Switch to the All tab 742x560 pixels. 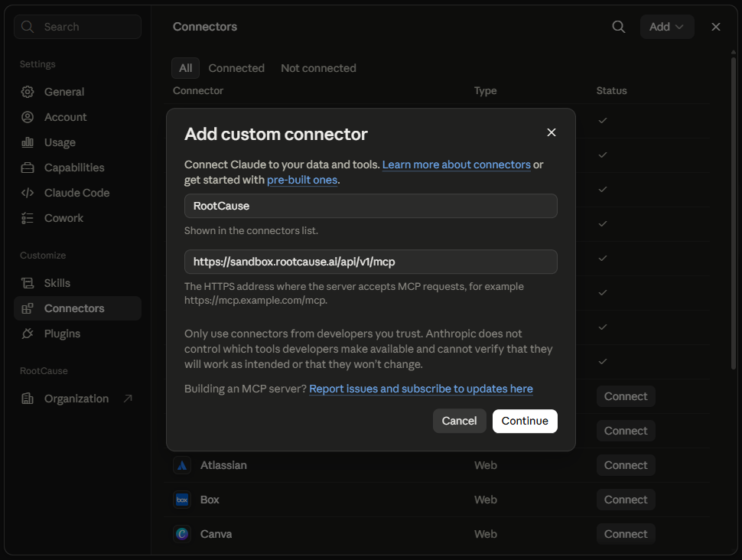pos(185,68)
